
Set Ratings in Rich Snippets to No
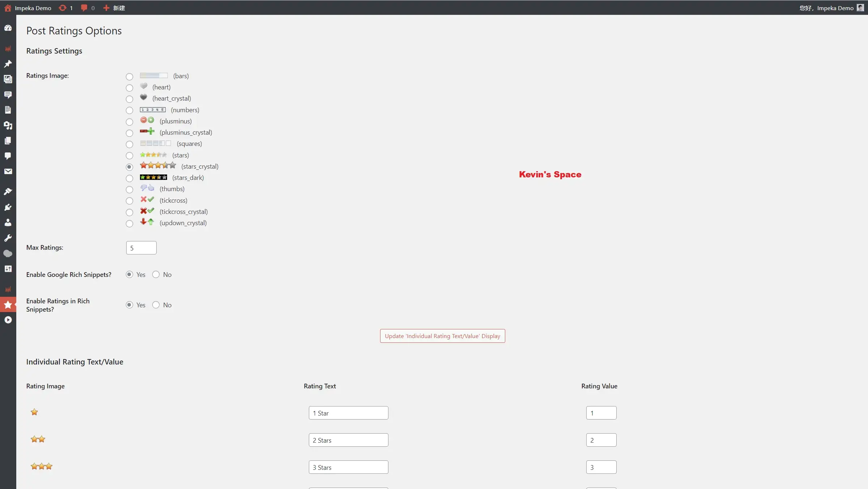click(156, 305)
